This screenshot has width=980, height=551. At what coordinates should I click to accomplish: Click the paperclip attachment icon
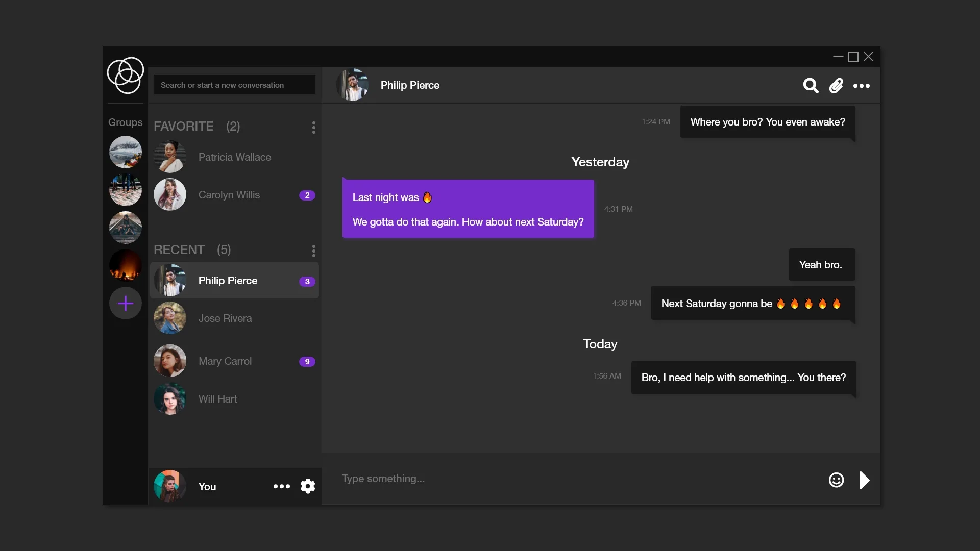[836, 86]
